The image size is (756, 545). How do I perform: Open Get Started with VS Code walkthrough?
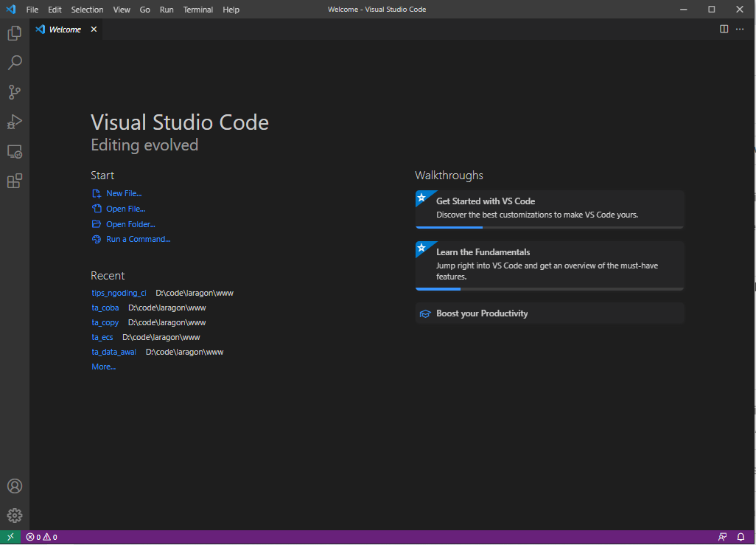coord(550,208)
